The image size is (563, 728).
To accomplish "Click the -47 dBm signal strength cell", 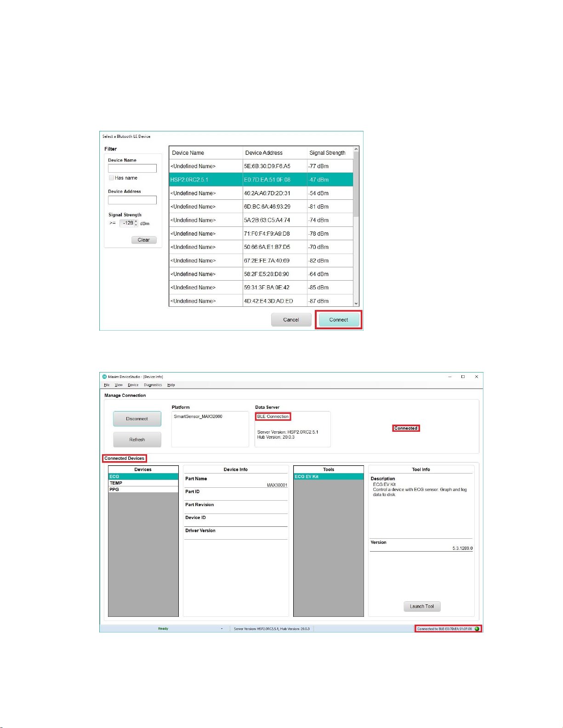I will [330, 180].
